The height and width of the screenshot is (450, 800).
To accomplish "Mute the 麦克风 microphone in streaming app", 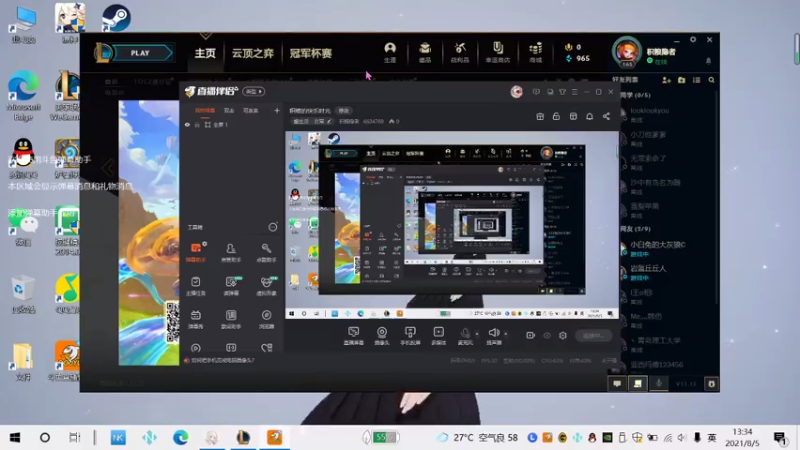I will click(x=465, y=335).
